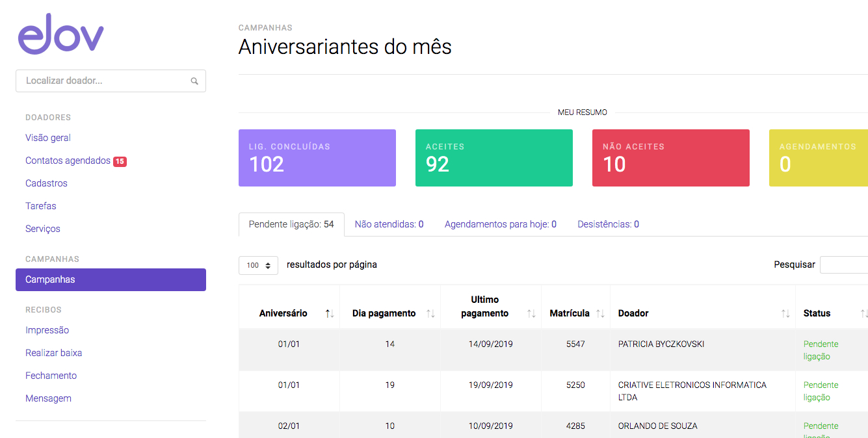Open Realizar baixa link
The image size is (868, 438).
pos(53,353)
